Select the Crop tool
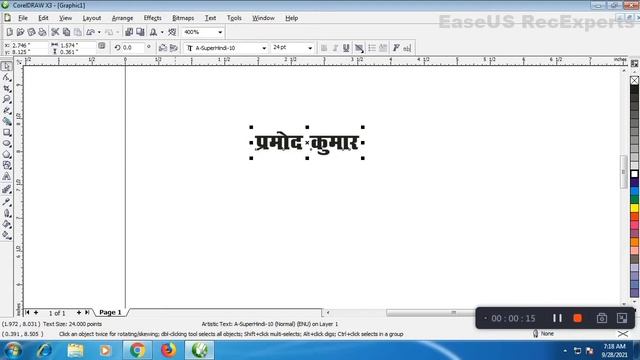The width and height of the screenshot is (640, 360). (x=7, y=89)
